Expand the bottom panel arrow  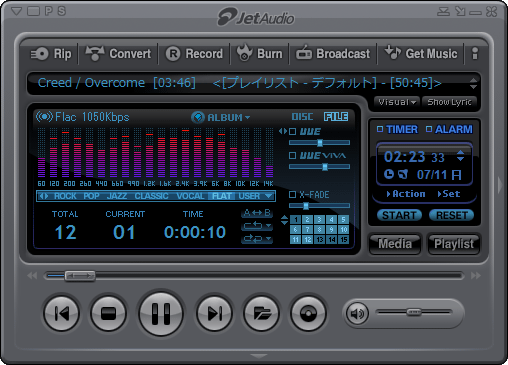pos(259,356)
